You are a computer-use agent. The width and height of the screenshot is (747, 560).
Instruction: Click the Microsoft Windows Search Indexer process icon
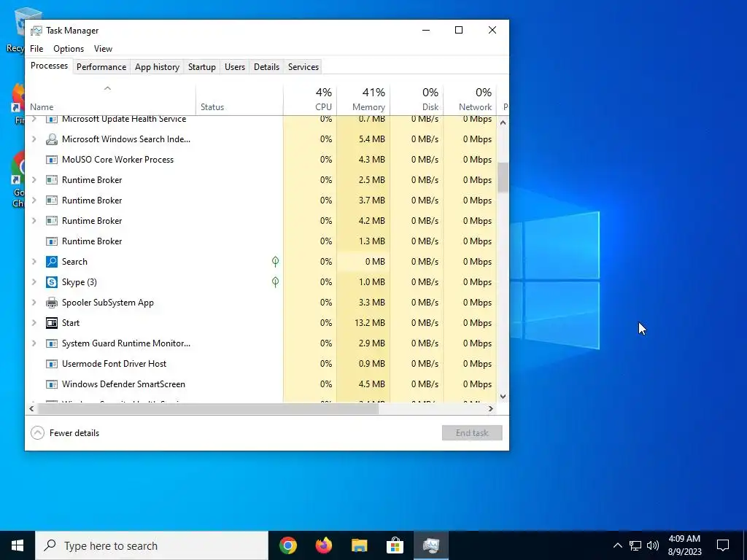pyautogui.click(x=52, y=139)
